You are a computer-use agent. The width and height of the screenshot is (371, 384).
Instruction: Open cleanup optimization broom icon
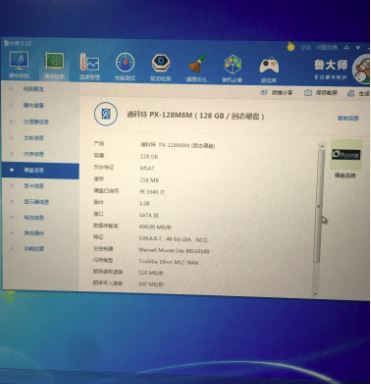(196, 65)
